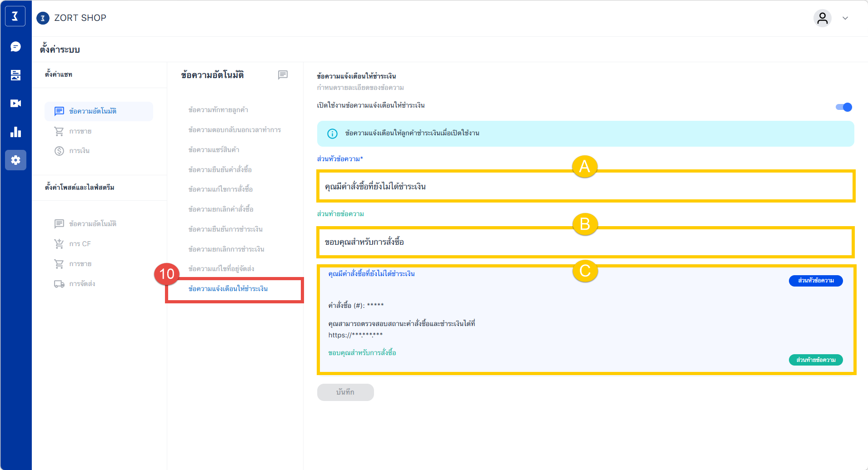Viewport: 868px width, 470px height.
Task: Open การ CF under post and livestream settings
Action: pyautogui.click(x=80, y=244)
